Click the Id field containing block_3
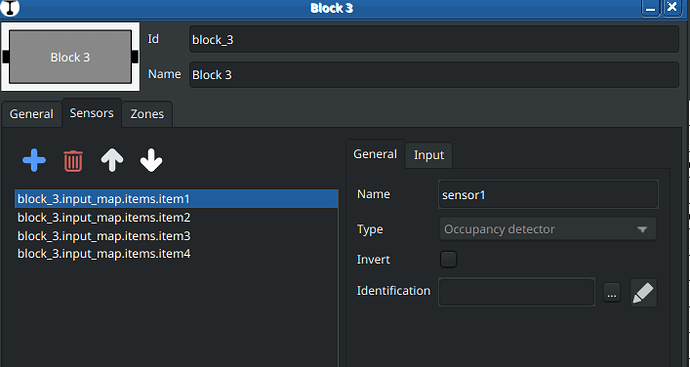 tap(434, 40)
